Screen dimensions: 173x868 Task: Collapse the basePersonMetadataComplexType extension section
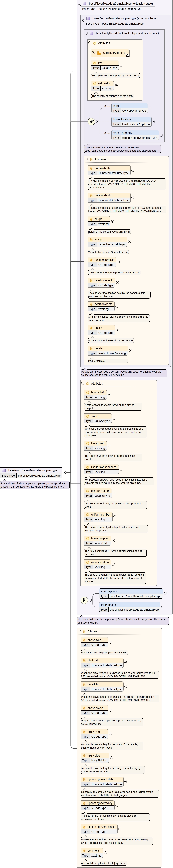83,21
